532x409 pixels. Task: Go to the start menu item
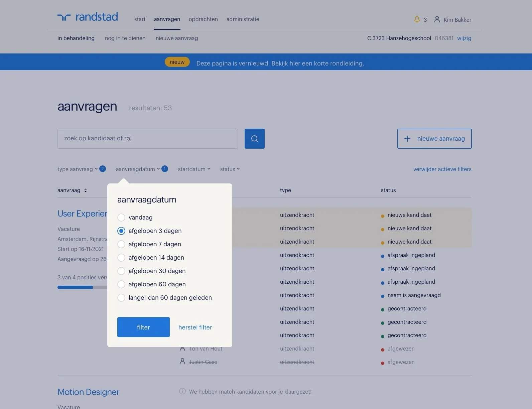140,19
